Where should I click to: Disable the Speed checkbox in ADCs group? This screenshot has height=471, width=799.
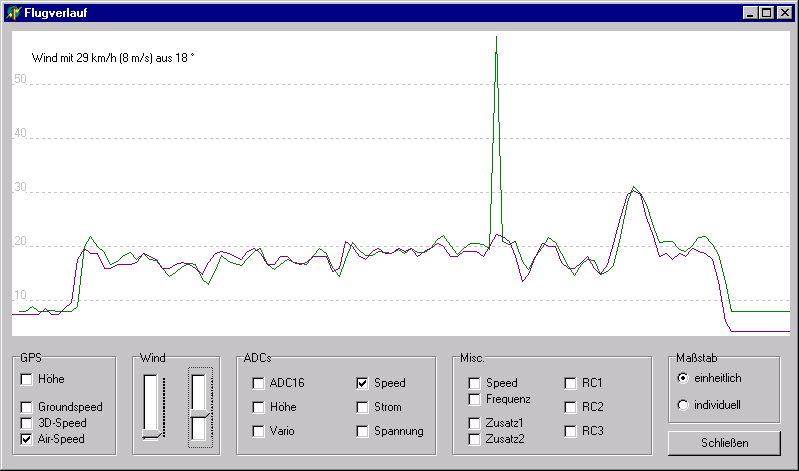(363, 383)
